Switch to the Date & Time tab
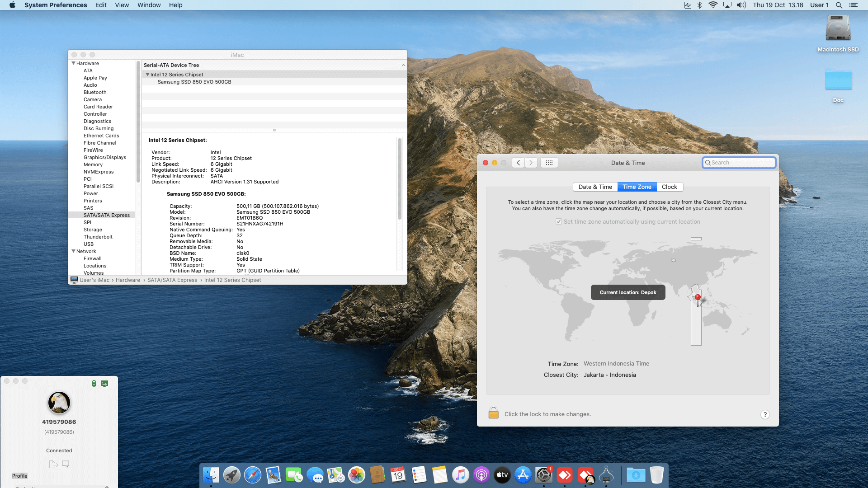Image resolution: width=868 pixels, height=488 pixels. (595, 187)
